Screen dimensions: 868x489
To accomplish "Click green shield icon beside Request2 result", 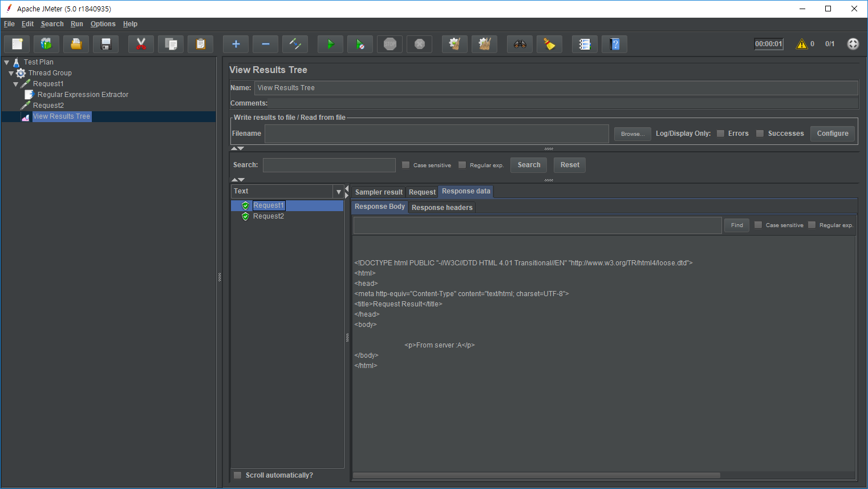I will 246,216.
